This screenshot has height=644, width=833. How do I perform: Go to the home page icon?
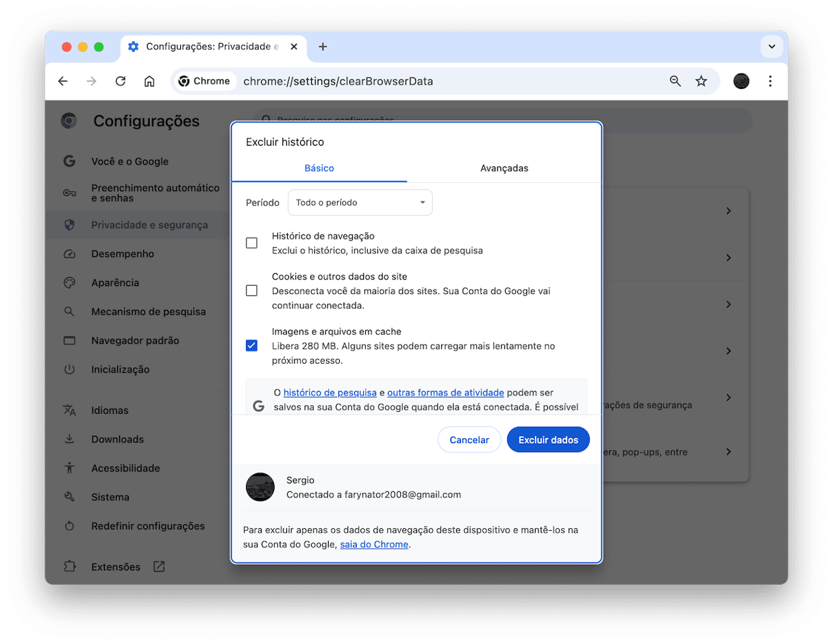pyautogui.click(x=149, y=82)
